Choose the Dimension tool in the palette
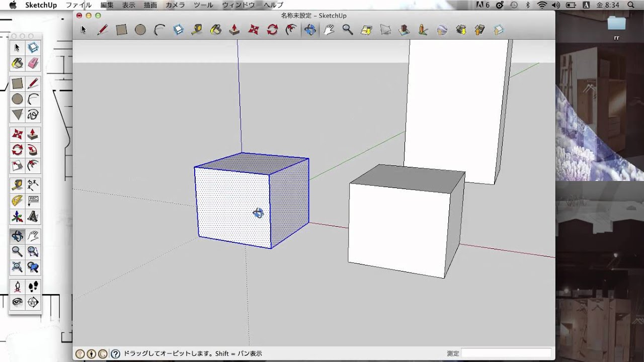The image size is (644, 362). pos(33,185)
